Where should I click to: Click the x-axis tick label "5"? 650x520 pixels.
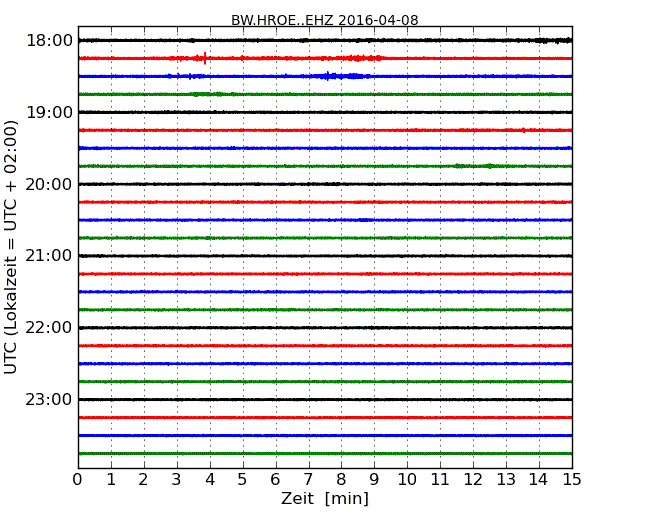point(243,480)
